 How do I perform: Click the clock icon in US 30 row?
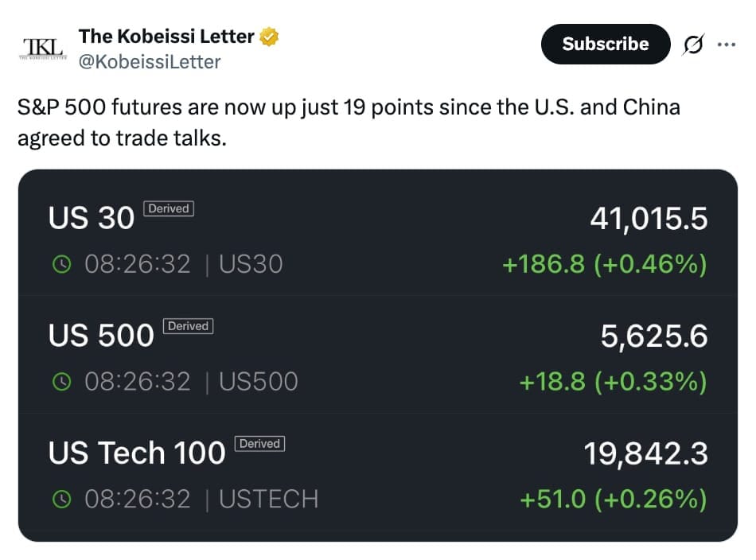tap(61, 264)
